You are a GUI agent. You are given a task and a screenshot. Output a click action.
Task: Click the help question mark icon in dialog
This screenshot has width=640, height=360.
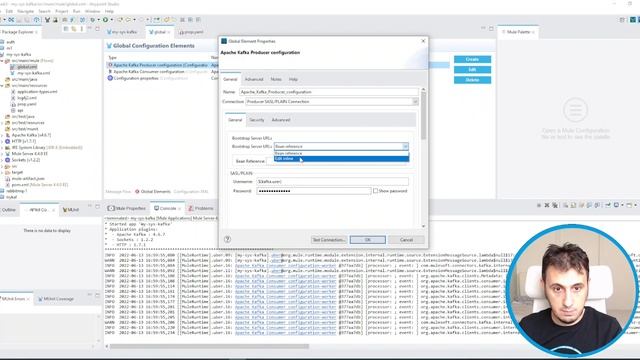pos(227,239)
